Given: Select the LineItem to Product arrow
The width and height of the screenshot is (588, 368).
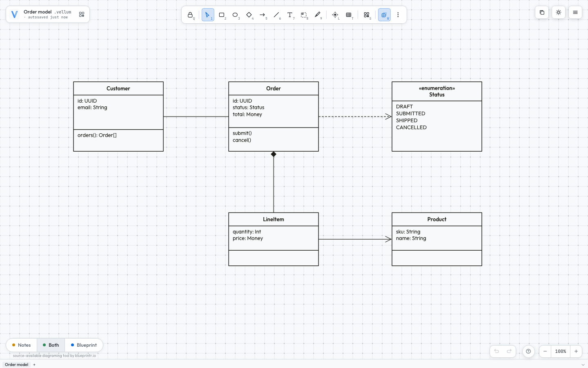Looking at the screenshot, I should click(355, 239).
